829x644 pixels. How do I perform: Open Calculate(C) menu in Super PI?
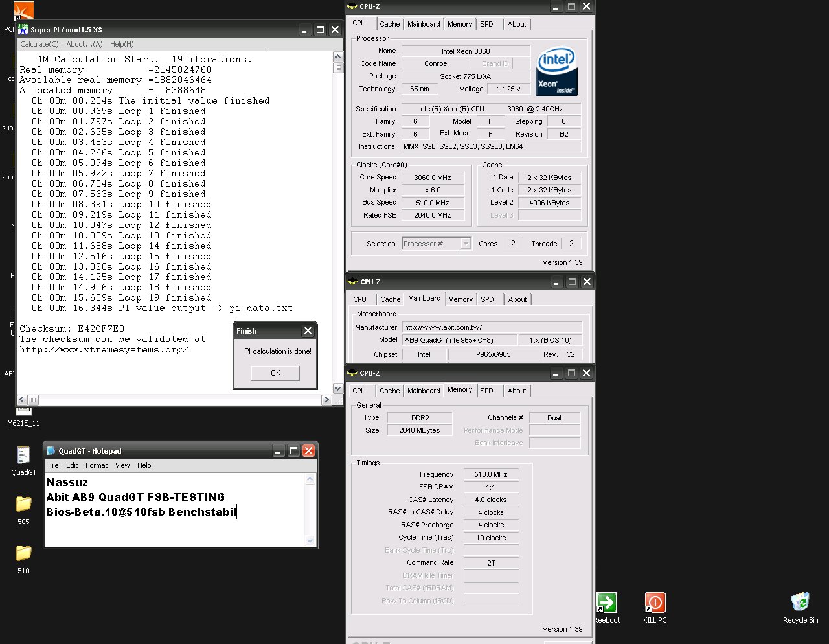coord(40,44)
